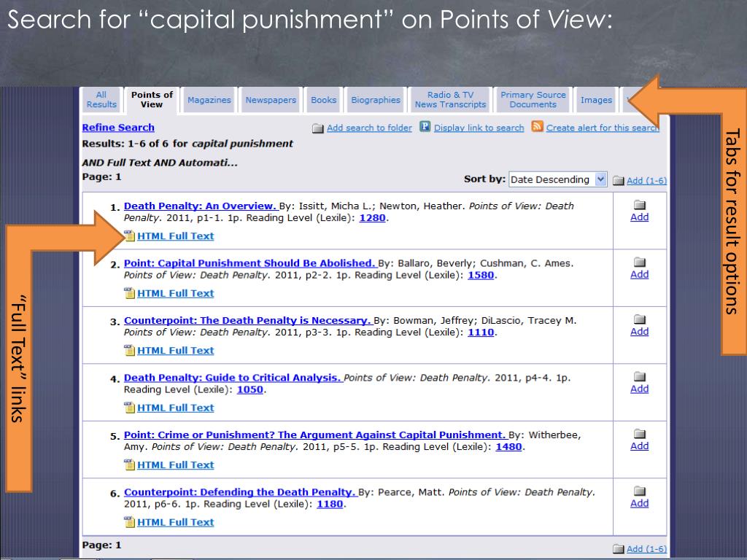
Task: Click HTML document icon for Death Penalty is Necessary
Action: tap(130, 350)
